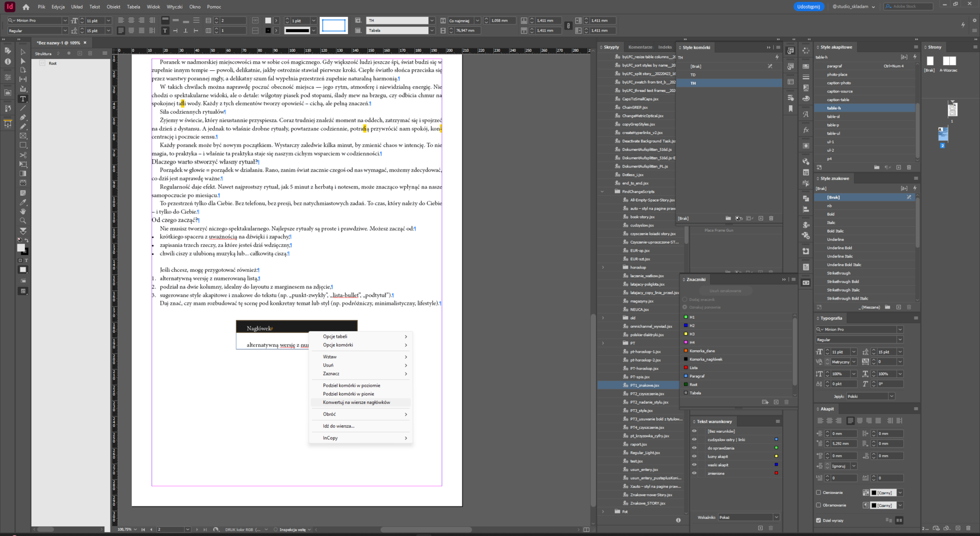This screenshot has width=980, height=536.
Task: Toggle visibility of 'cudzyslow ostry | linki' condition
Action: click(694, 439)
